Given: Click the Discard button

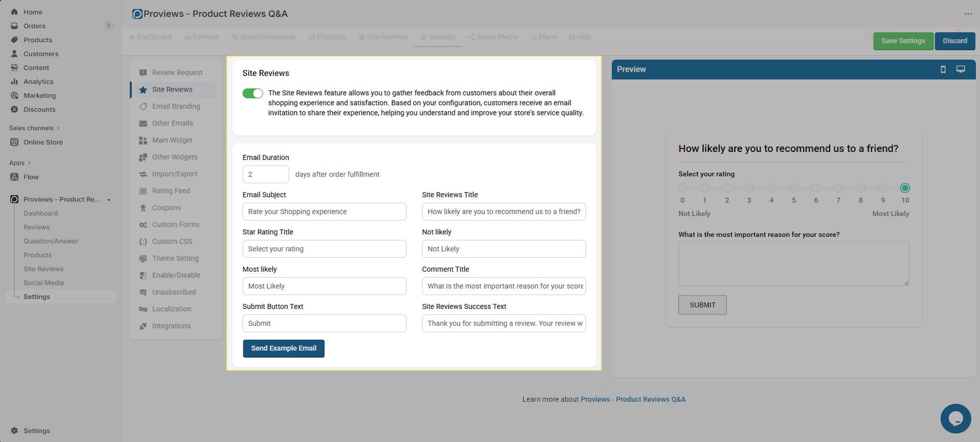Looking at the screenshot, I should pyautogui.click(x=955, y=41).
